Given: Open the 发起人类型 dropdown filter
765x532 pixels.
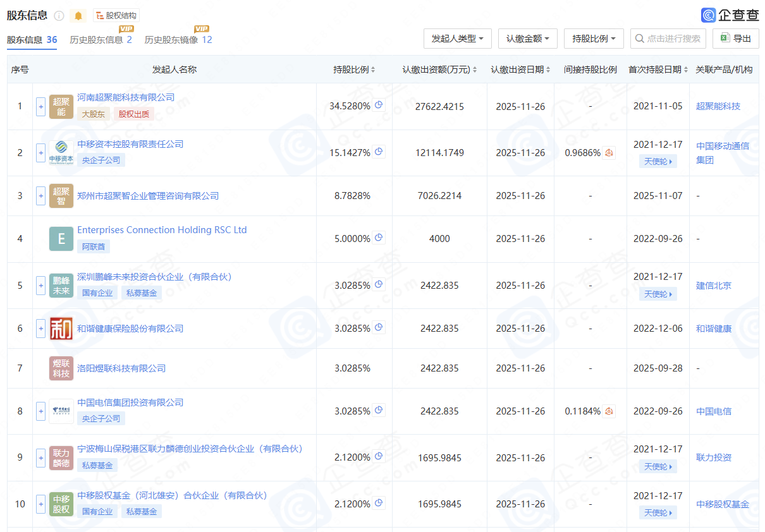Looking at the screenshot, I should [457, 39].
